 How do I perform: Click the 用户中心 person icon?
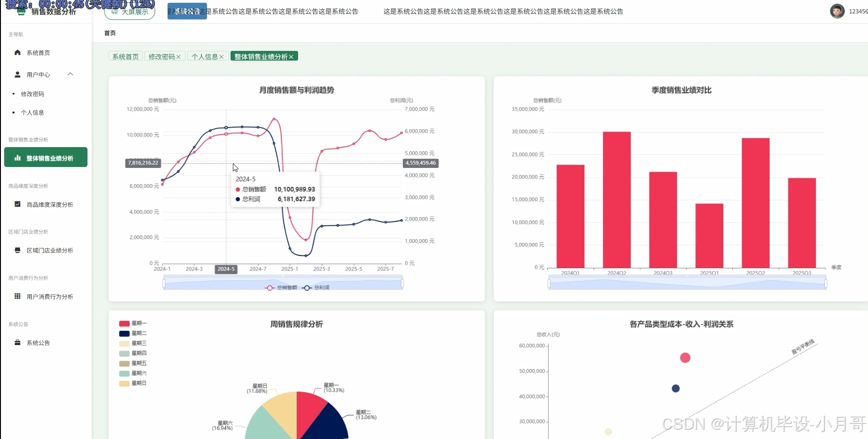[18, 74]
